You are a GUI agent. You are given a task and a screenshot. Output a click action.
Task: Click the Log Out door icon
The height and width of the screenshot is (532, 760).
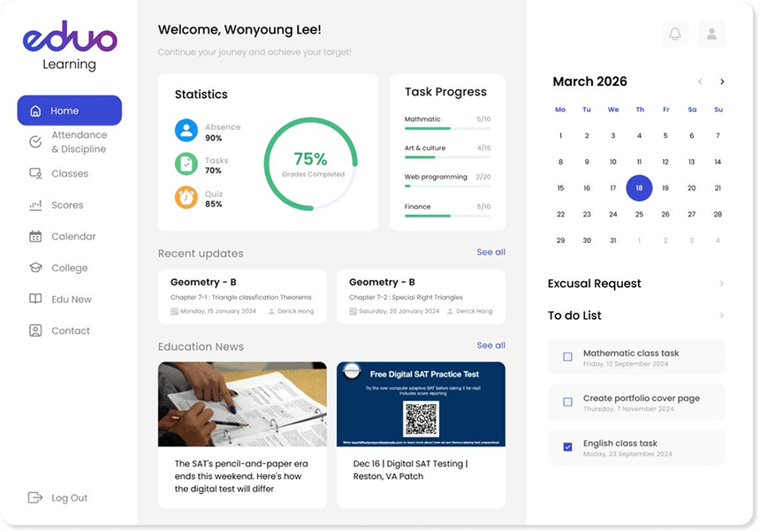coord(34,498)
